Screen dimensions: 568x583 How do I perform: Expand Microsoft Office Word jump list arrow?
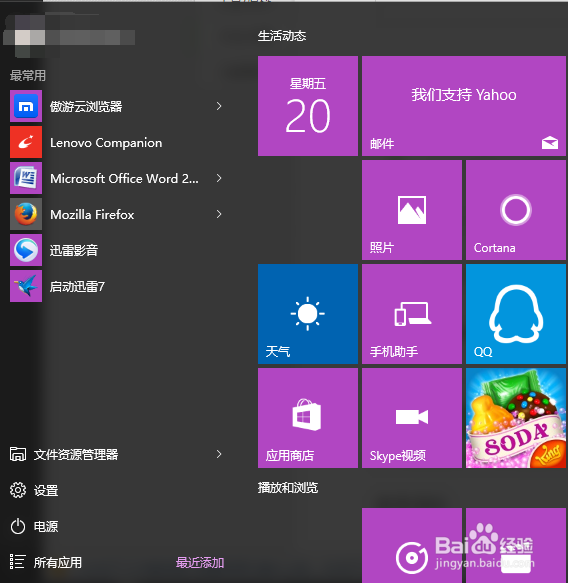[219, 178]
